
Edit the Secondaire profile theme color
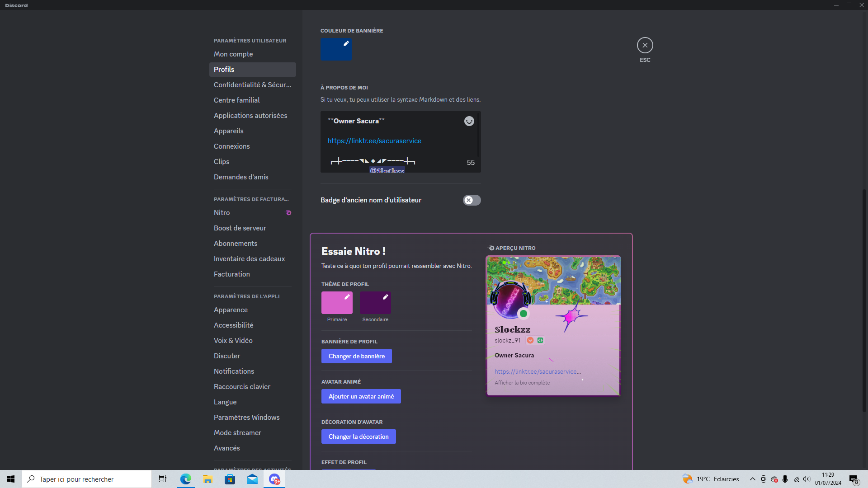click(375, 303)
